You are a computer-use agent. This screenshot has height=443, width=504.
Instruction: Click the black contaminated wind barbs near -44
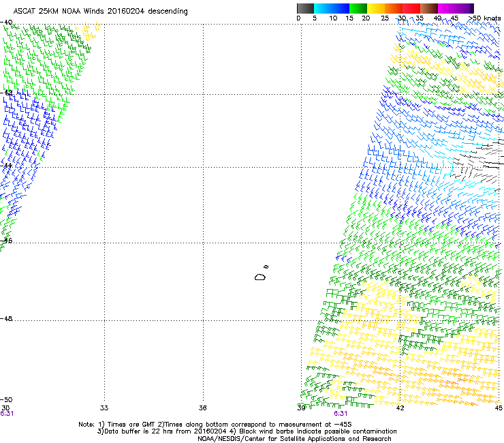pos(478,164)
